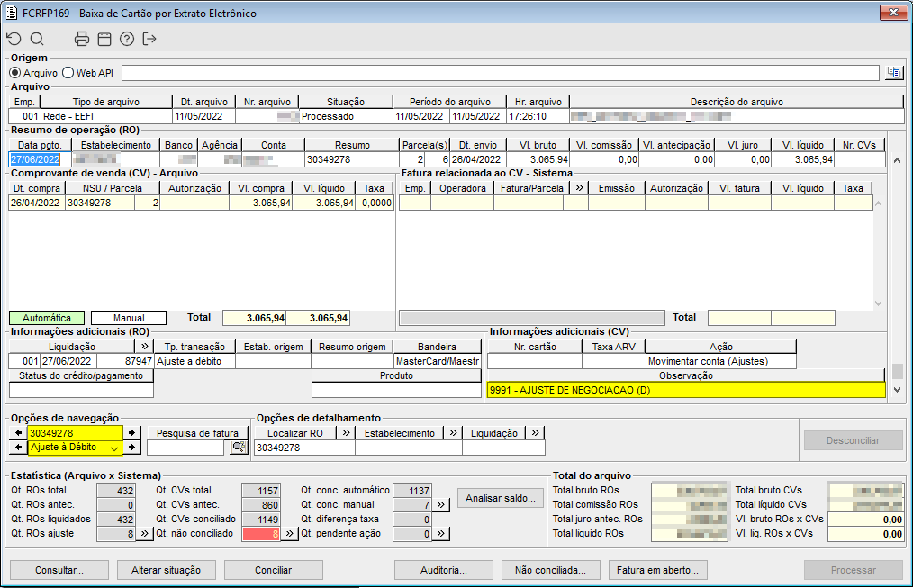Click the Status do crédito/pagamento field

(x=81, y=390)
